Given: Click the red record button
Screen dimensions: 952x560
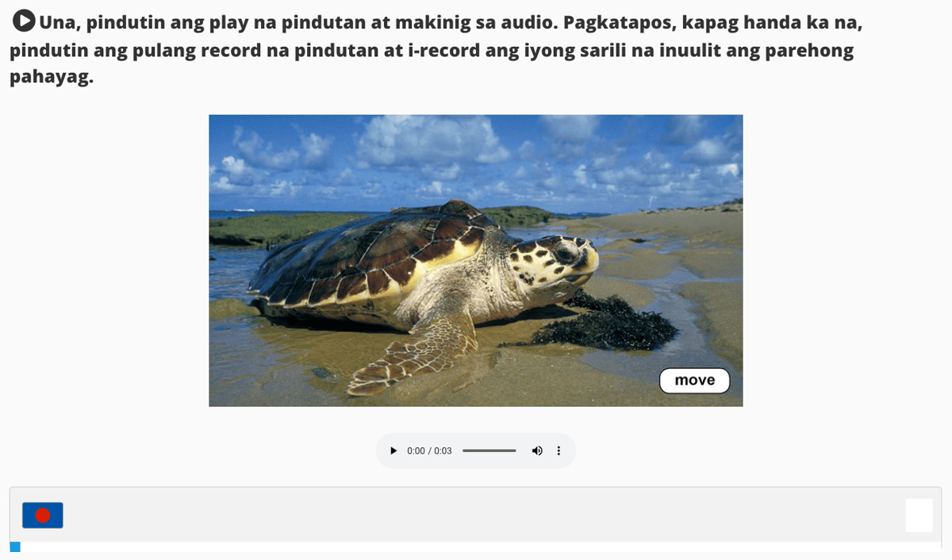Looking at the screenshot, I should [x=43, y=516].
